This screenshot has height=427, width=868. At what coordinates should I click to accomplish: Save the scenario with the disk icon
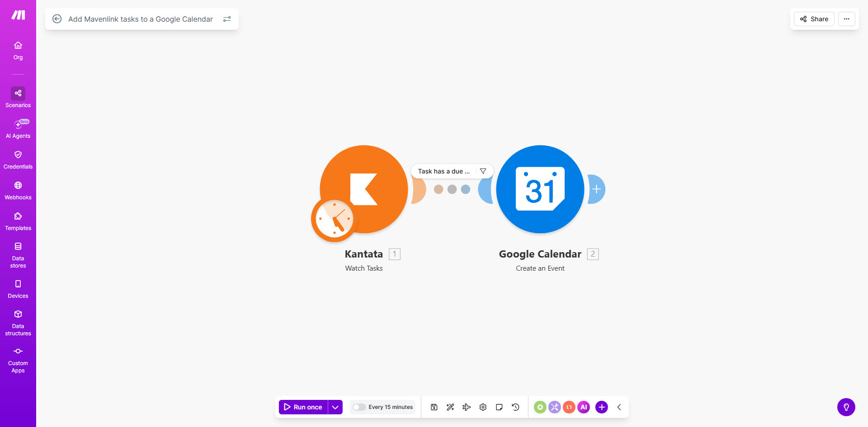point(434,407)
